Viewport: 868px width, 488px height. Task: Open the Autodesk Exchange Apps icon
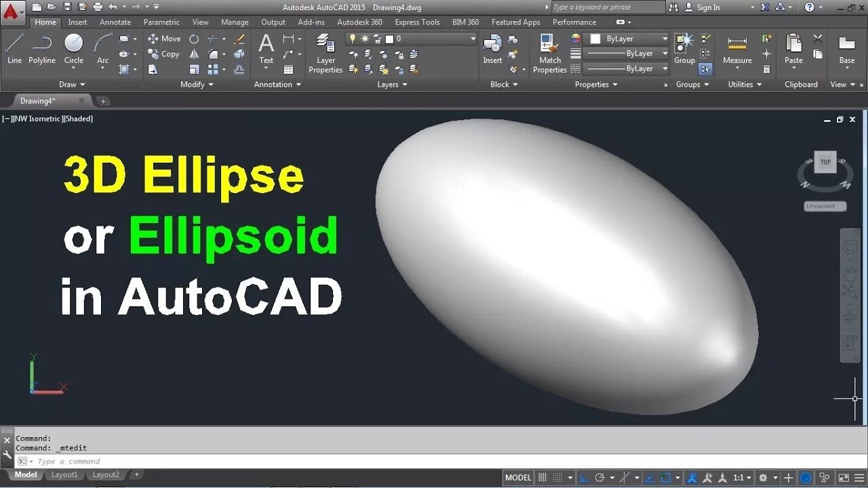[766, 7]
